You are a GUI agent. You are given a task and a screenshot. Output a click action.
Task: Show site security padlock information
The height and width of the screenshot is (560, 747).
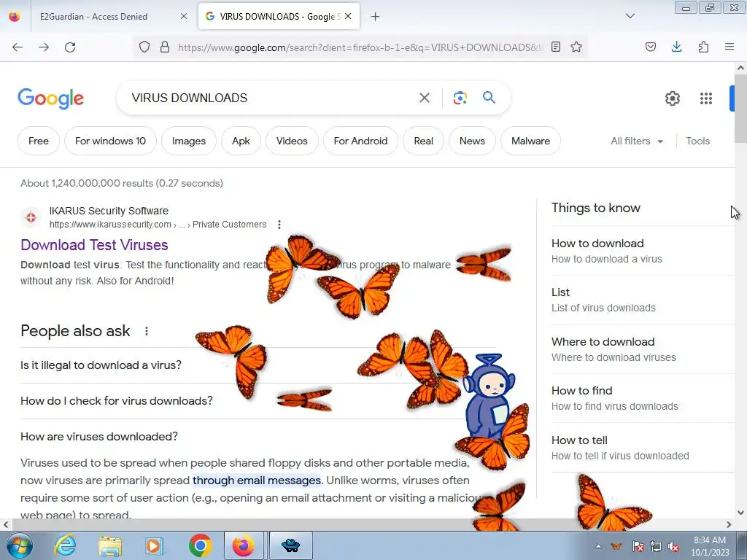coord(165,47)
